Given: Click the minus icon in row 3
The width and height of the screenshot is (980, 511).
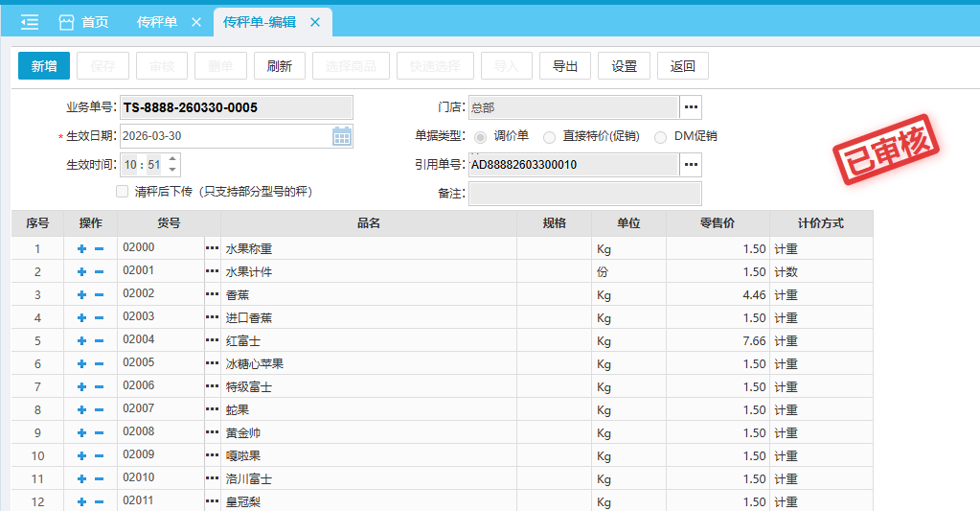Looking at the screenshot, I should click(99, 295).
